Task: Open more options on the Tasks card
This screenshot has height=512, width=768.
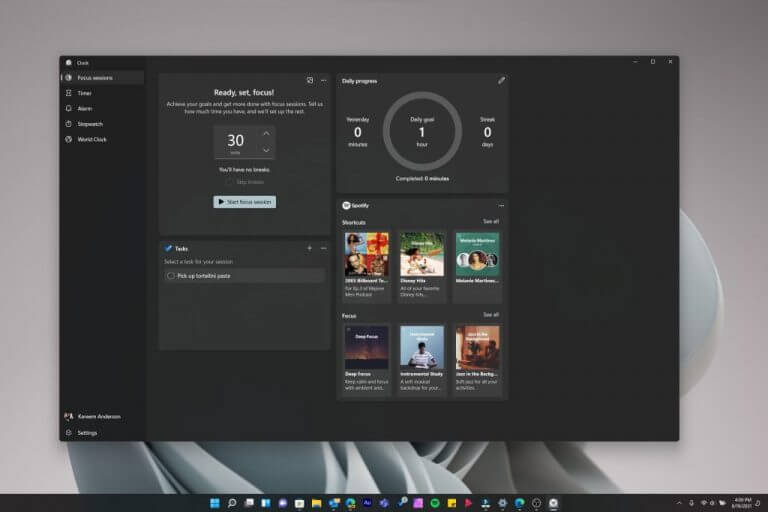Action: click(x=324, y=248)
